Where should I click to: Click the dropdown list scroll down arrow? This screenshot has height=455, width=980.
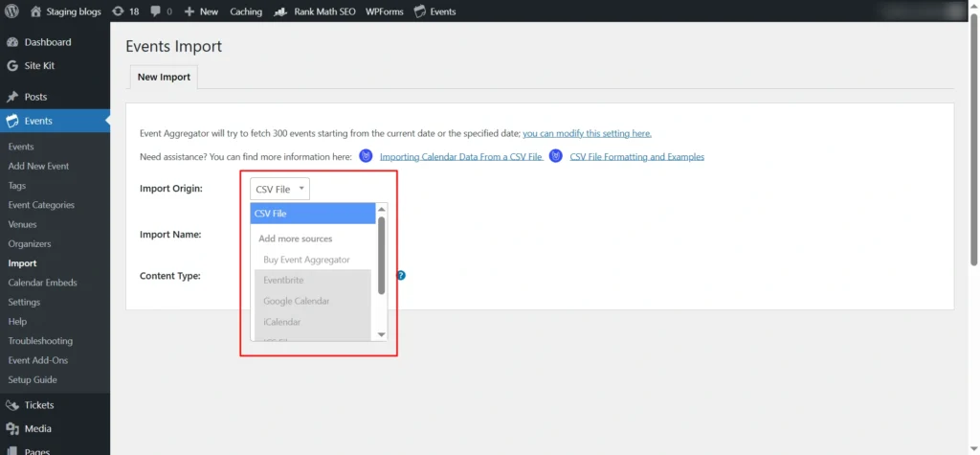pyautogui.click(x=382, y=335)
